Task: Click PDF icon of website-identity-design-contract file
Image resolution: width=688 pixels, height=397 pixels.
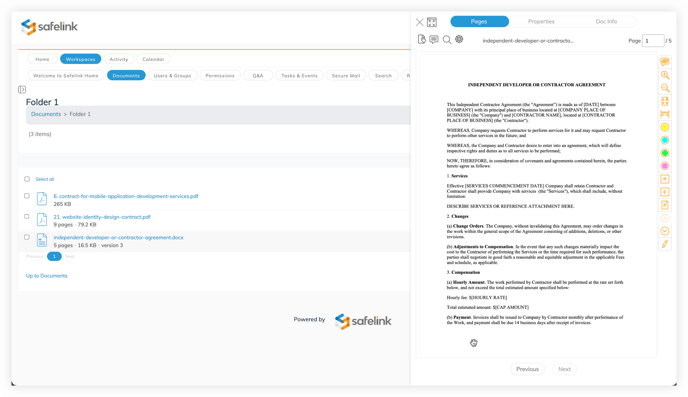Action: pos(42,219)
